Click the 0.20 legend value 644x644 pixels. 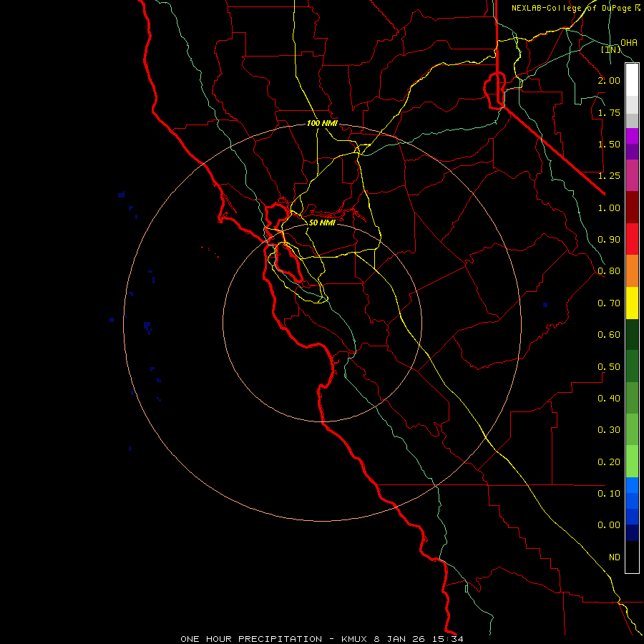[609, 462]
